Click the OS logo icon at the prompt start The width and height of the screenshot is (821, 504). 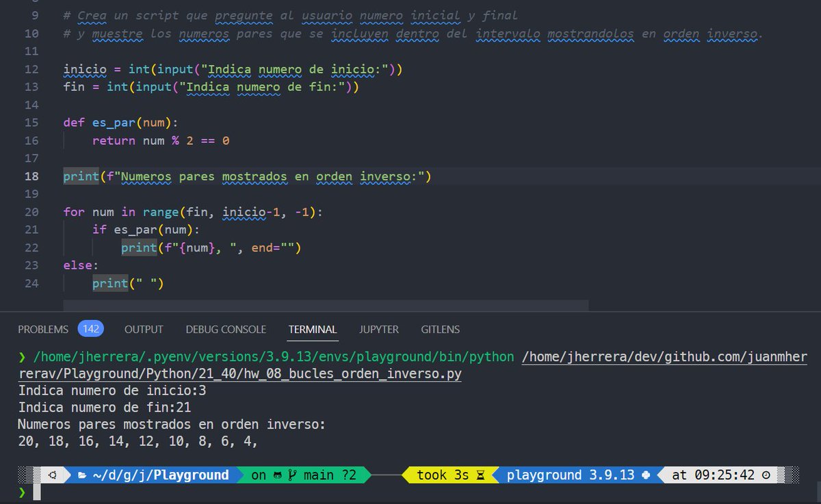(53, 475)
